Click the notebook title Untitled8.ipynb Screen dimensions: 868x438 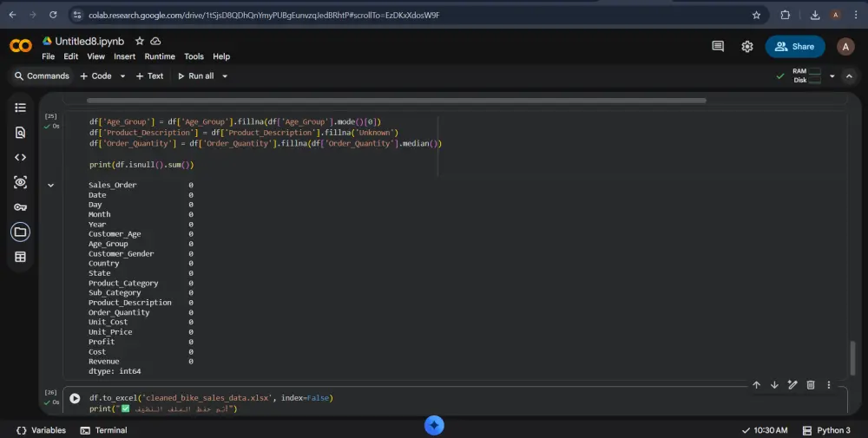89,41
